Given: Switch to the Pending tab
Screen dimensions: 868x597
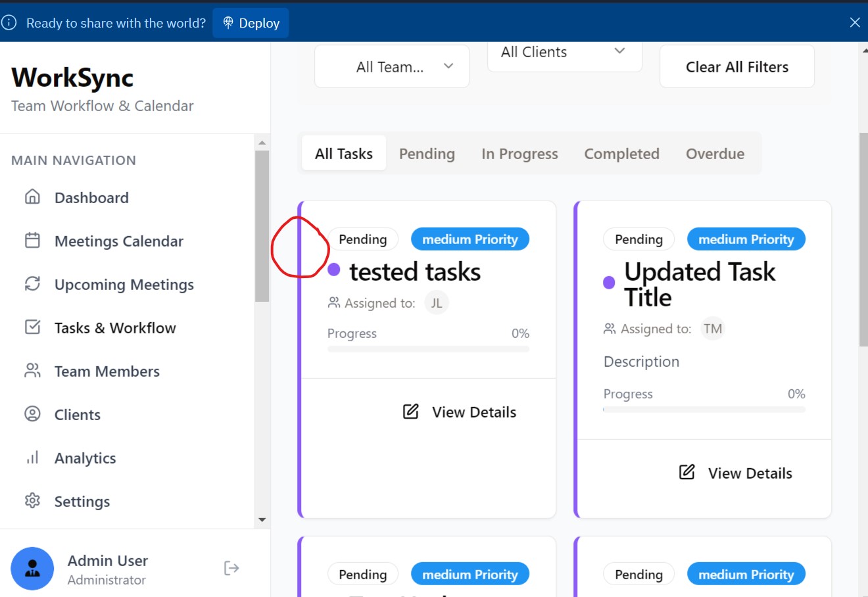Looking at the screenshot, I should [427, 154].
